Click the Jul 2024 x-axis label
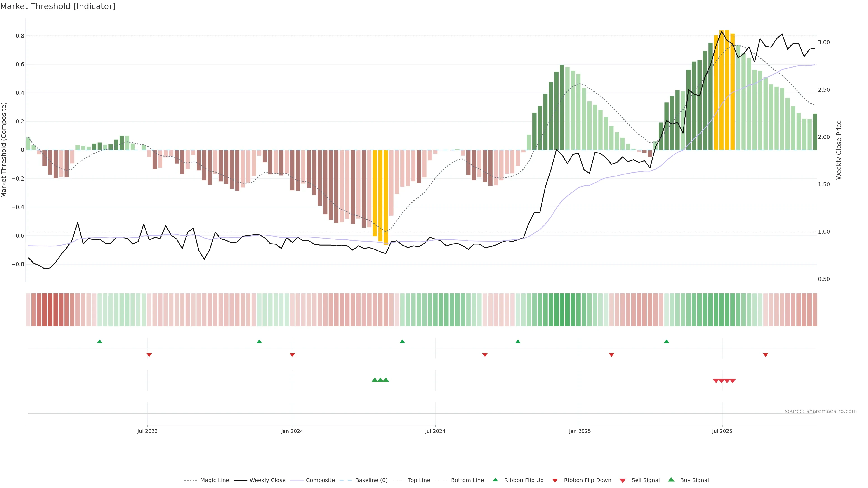The height and width of the screenshot is (488, 868). (x=435, y=431)
